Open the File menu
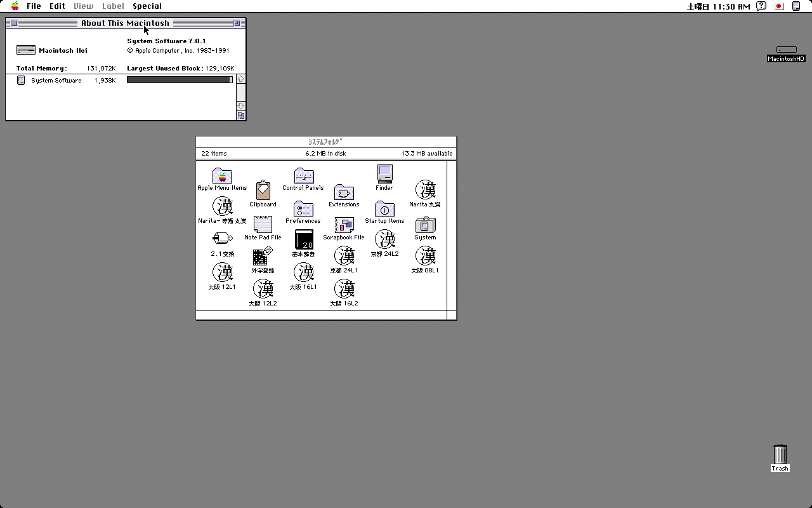This screenshot has width=812, height=508. pyautogui.click(x=34, y=6)
